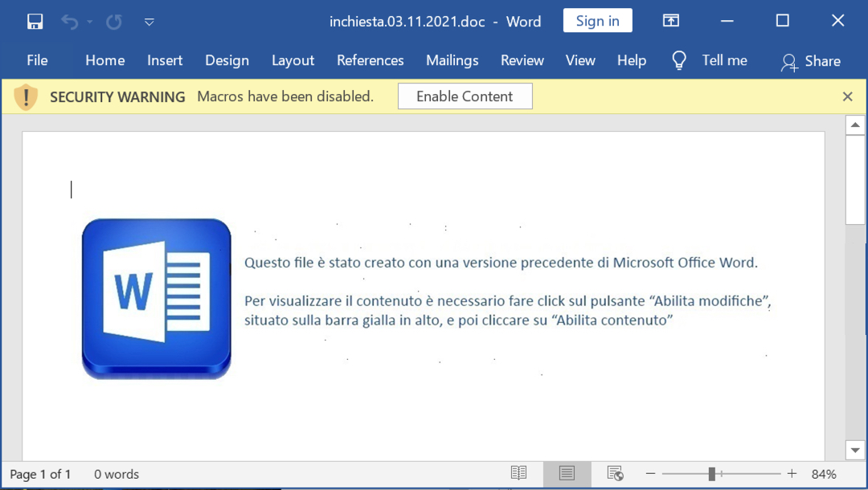The height and width of the screenshot is (490, 868).
Task: Click the Sign in button
Action: tap(597, 20)
